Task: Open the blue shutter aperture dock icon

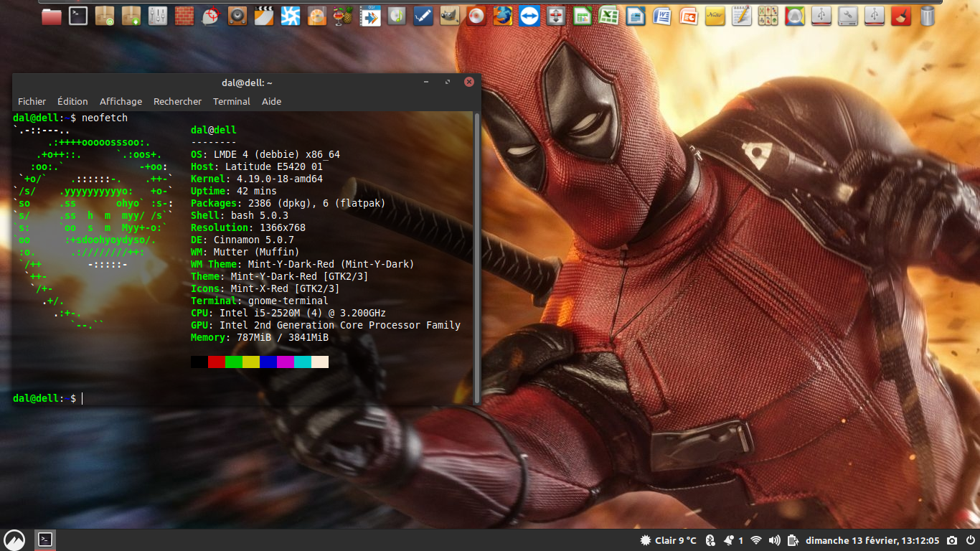Action: click(x=291, y=16)
